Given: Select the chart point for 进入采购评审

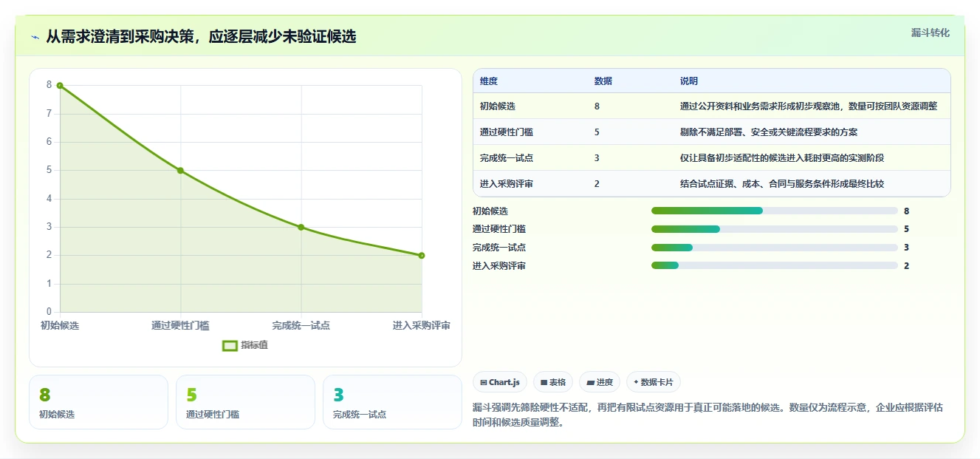Looking at the screenshot, I should (422, 256).
